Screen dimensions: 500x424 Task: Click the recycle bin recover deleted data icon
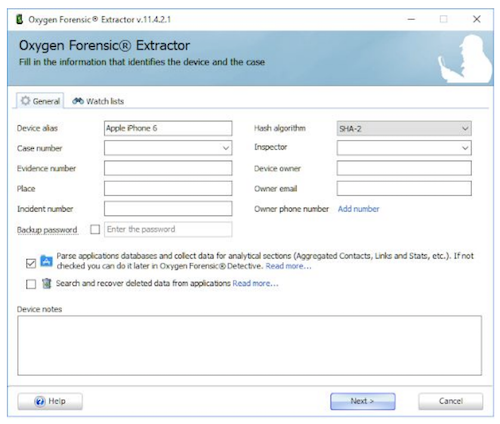(x=47, y=283)
